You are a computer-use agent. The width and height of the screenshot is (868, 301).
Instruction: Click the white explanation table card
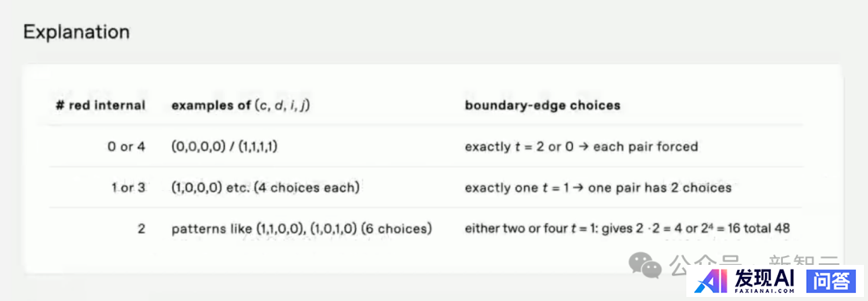click(x=432, y=169)
